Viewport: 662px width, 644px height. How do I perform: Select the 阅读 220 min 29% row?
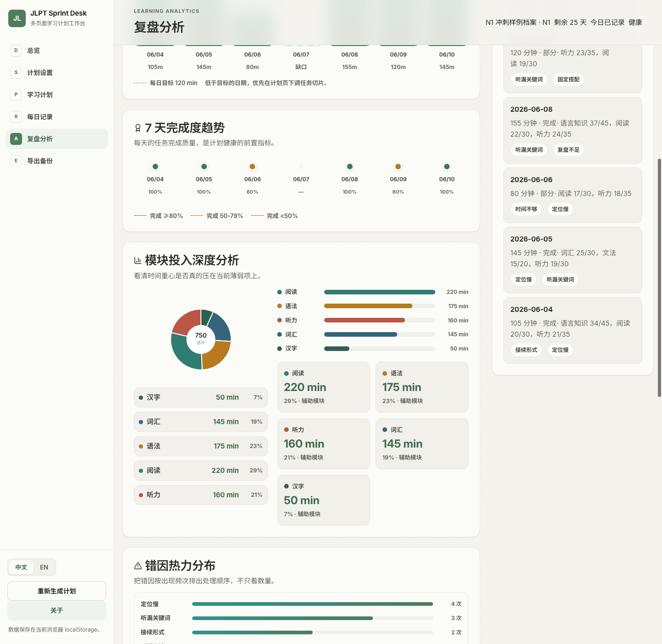point(201,471)
